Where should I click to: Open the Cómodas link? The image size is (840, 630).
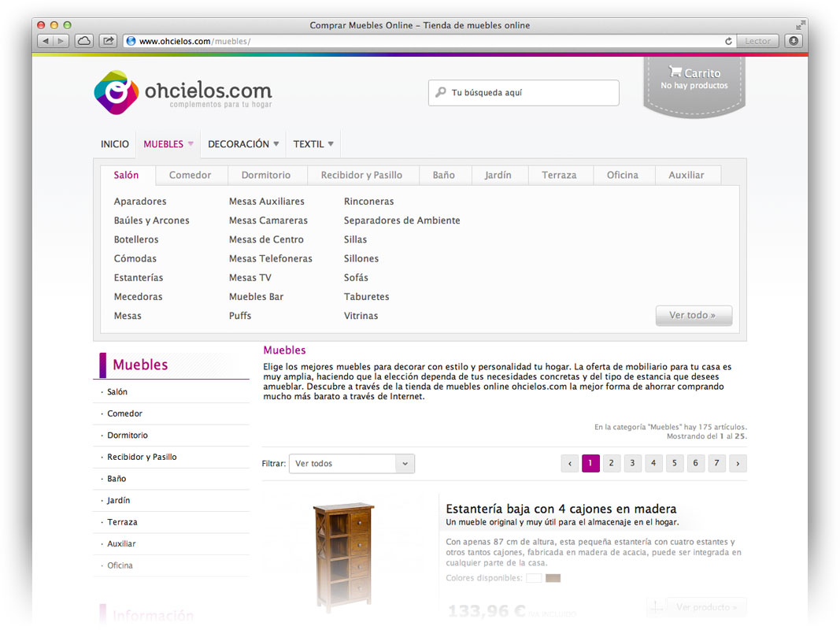135,259
